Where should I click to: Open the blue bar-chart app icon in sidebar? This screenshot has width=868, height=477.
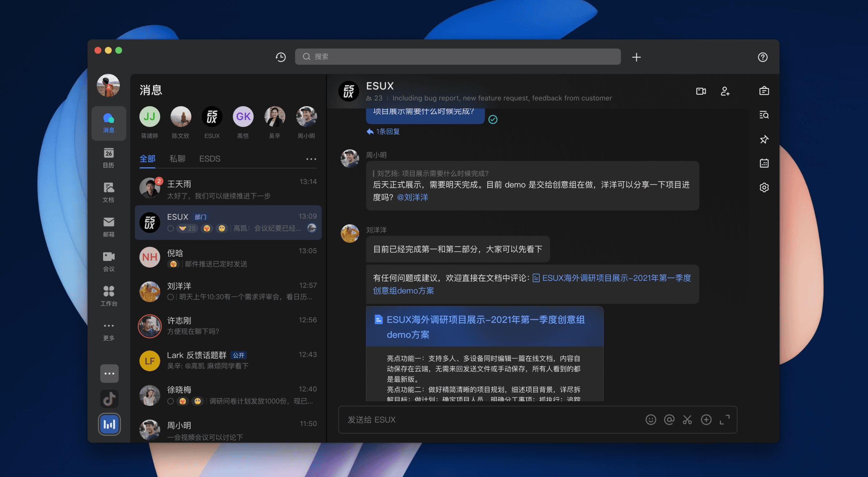(109, 424)
